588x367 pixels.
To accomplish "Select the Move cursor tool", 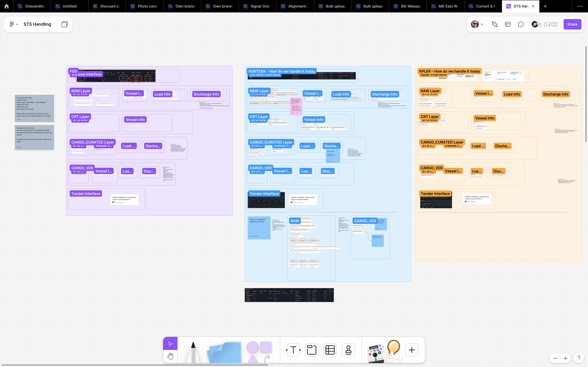I will (x=170, y=344).
